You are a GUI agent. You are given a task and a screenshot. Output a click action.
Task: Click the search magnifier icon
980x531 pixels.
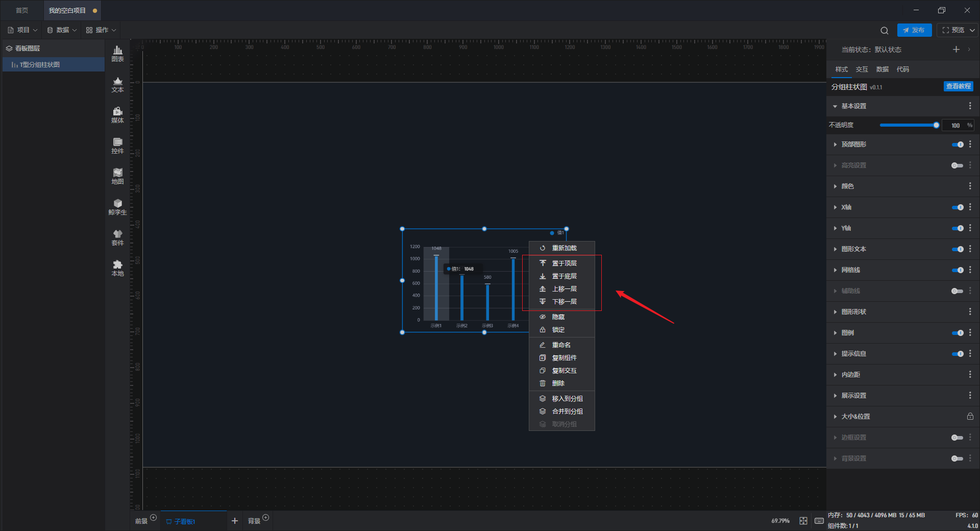pyautogui.click(x=885, y=30)
